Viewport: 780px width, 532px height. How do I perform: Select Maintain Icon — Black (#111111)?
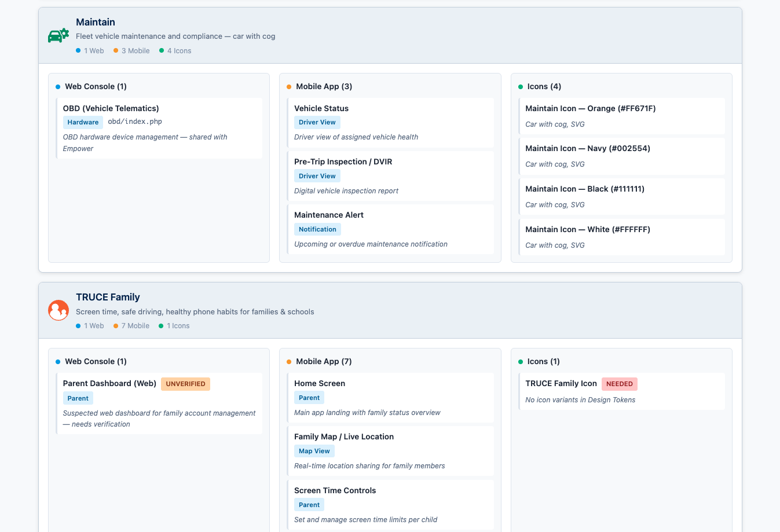click(621, 197)
